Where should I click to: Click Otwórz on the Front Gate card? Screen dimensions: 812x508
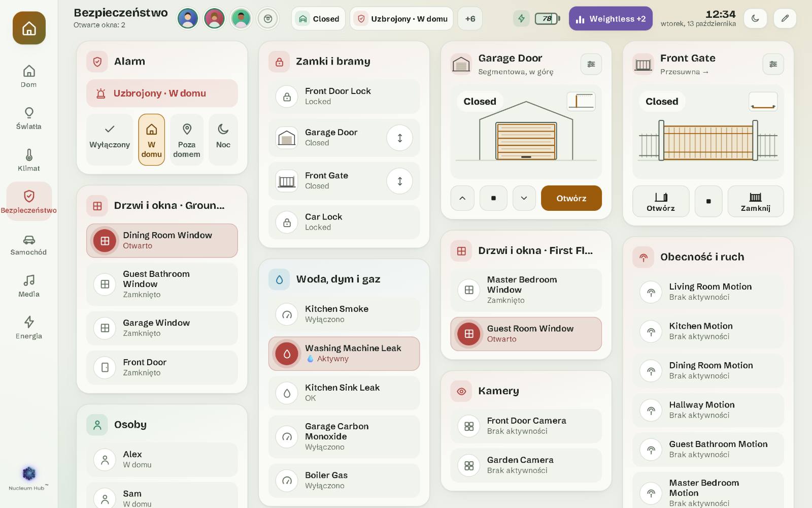pyautogui.click(x=661, y=201)
